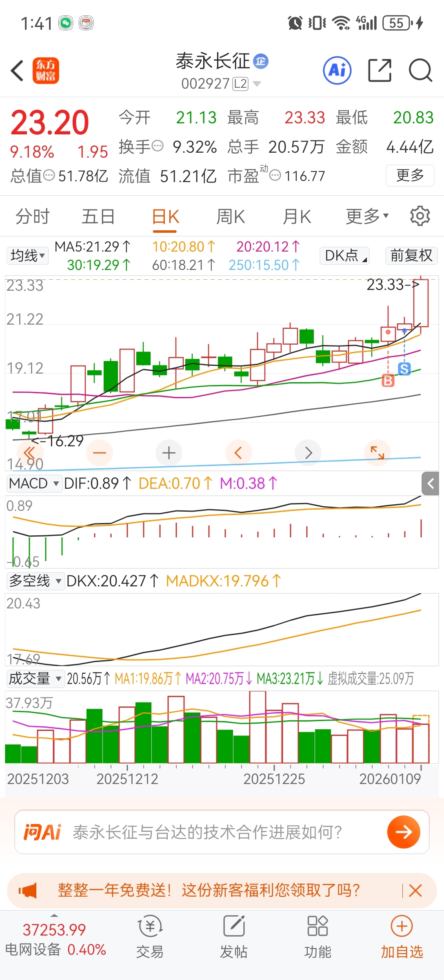
Task: Tap the 虚拟成交量:25.09万 label
Action: tap(371, 678)
